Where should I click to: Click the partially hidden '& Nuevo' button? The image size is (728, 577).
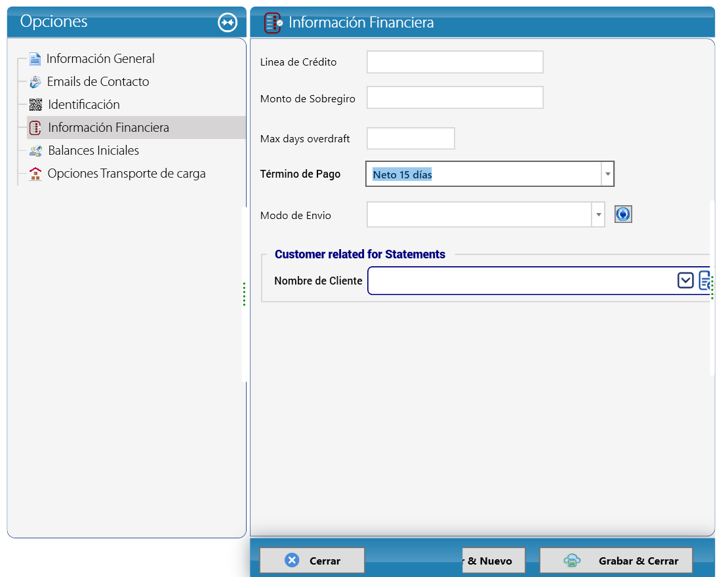[494, 561]
